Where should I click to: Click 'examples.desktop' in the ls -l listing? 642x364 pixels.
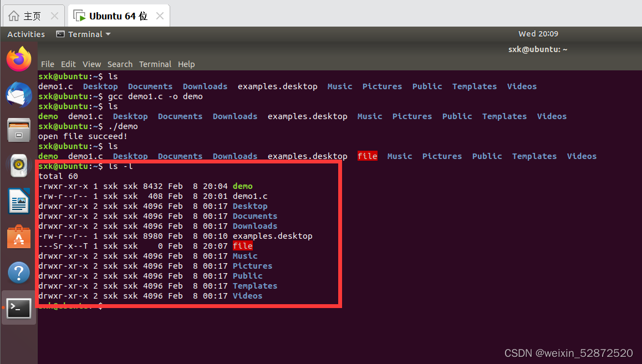pos(273,236)
